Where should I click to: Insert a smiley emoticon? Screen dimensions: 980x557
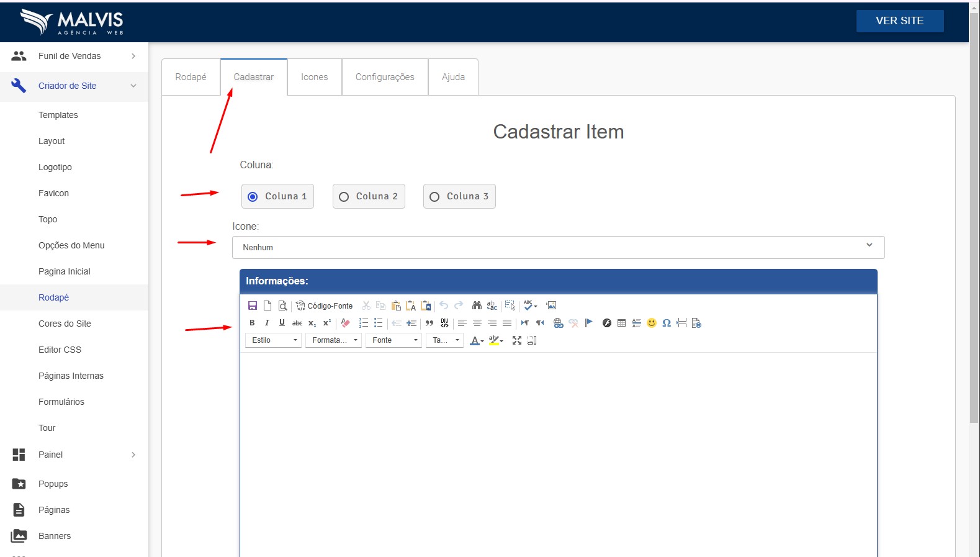(652, 323)
